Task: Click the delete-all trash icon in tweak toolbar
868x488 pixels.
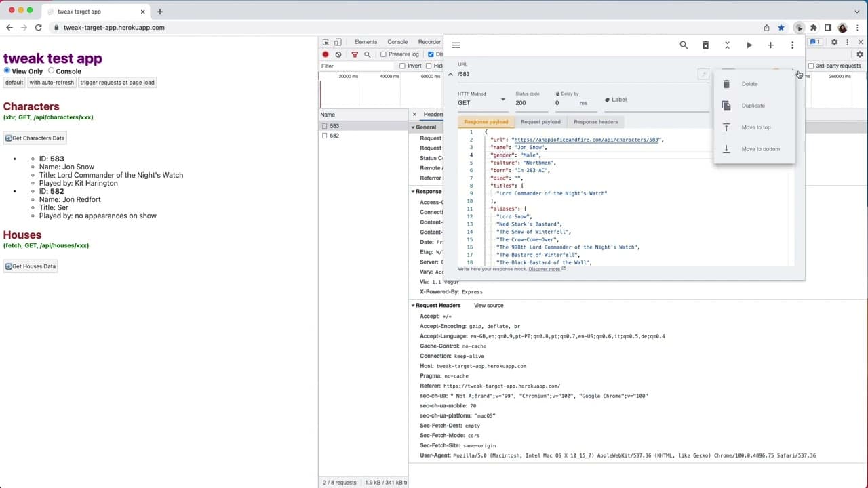Action: [x=705, y=45]
